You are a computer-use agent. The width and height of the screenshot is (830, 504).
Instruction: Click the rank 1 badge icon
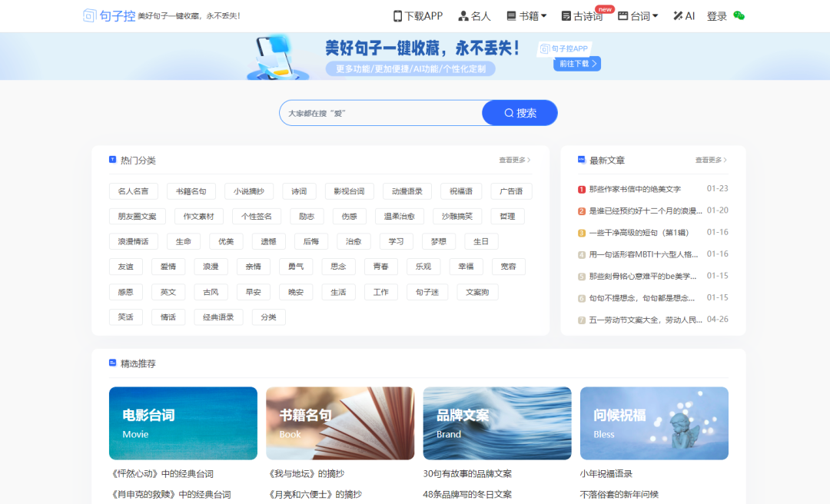coord(581,190)
